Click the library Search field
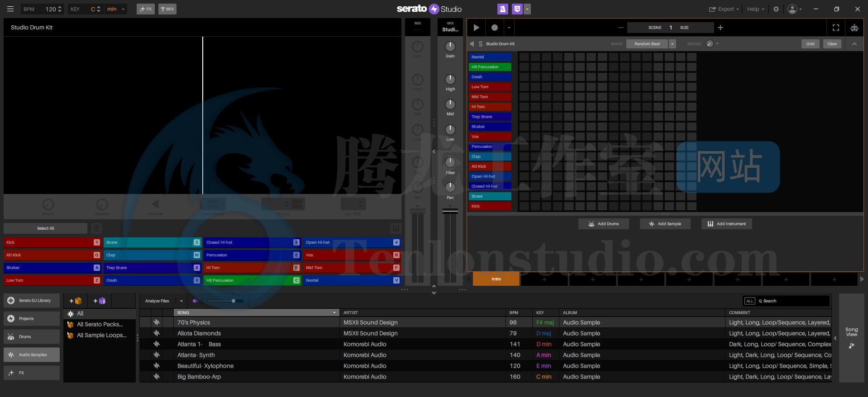The image size is (868, 397). 792,301
